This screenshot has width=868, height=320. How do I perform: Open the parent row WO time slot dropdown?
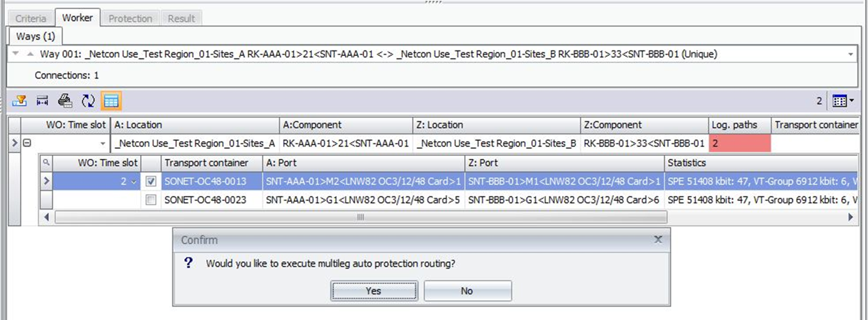pyautogui.click(x=102, y=144)
